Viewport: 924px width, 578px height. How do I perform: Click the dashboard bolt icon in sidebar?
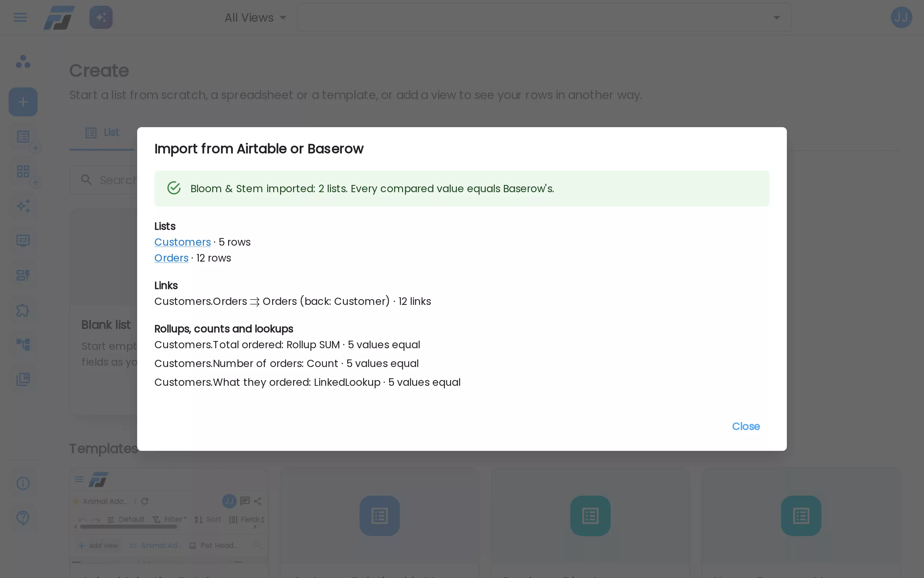pyautogui.click(x=23, y=275)
